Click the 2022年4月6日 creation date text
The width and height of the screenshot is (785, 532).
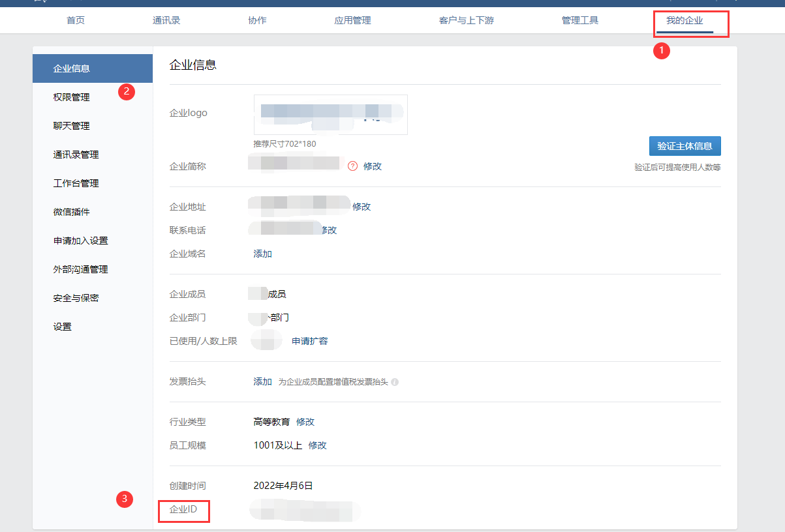click(x=283, y=486)
